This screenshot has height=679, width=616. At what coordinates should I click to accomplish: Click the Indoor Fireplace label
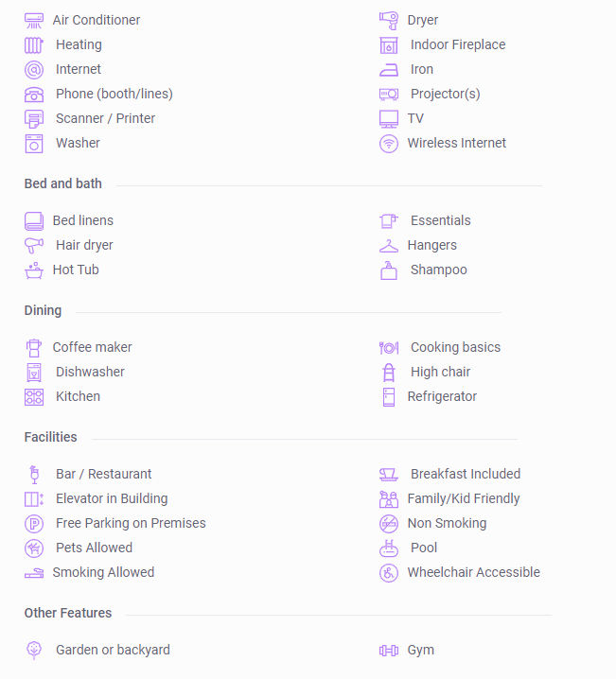click(x=458, y=44)
